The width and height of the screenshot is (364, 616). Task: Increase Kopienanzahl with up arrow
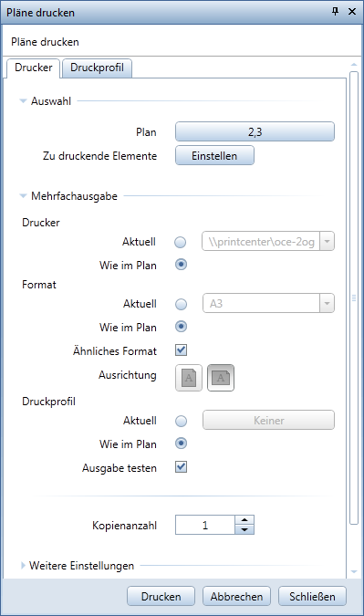(244, 520)
